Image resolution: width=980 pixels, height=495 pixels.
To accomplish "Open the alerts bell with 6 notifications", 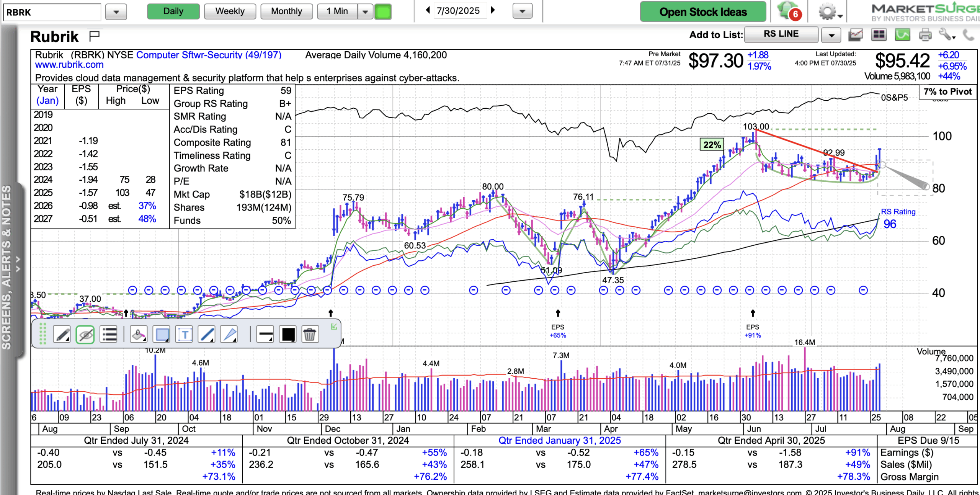I will (789, 11).
